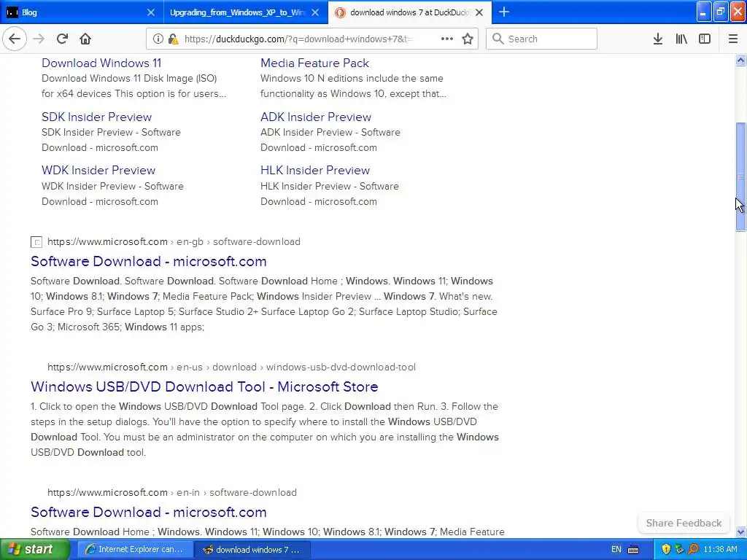
Task: Click text 'Windows 10 N editions include the same'
Action: tap(352, 78)
